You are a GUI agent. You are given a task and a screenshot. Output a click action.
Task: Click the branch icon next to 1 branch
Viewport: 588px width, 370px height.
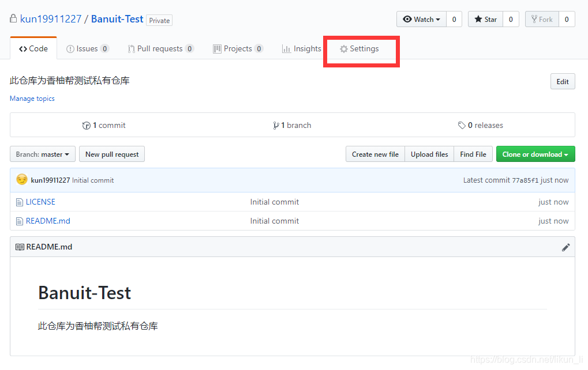276,126
